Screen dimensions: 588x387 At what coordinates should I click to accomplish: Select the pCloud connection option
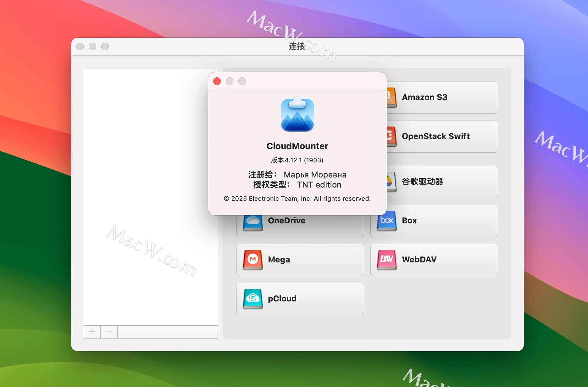tap(300, 299)
